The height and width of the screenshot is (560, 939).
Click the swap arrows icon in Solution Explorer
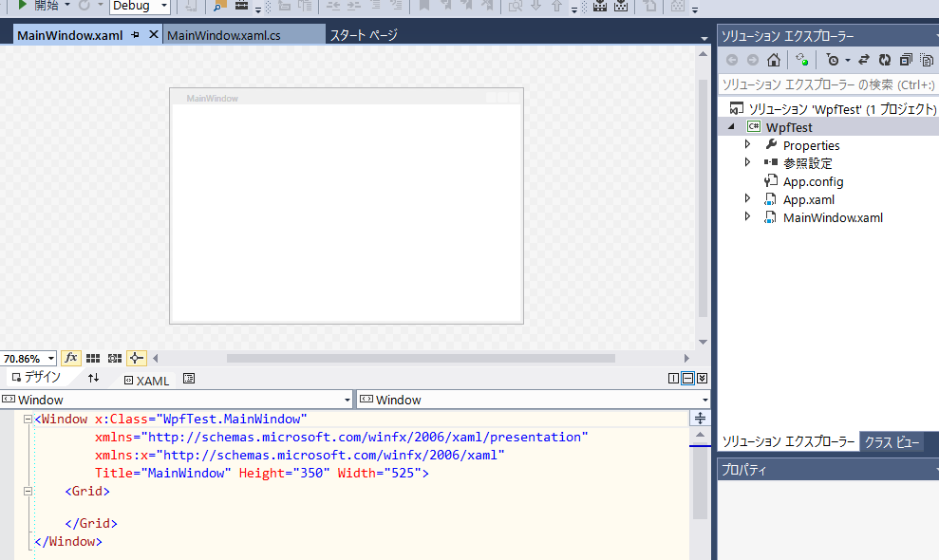click(x=864, y=60)
